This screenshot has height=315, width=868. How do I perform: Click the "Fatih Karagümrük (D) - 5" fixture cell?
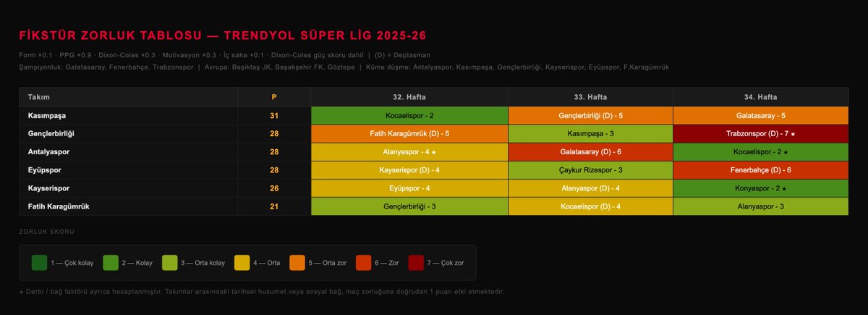pyautogui.click(x=409, y=134)
